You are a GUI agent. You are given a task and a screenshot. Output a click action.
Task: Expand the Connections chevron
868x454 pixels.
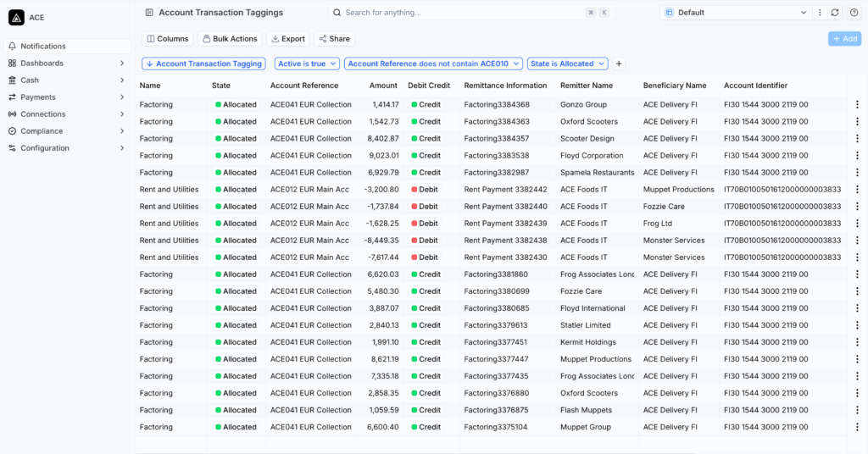pos(122,113)
